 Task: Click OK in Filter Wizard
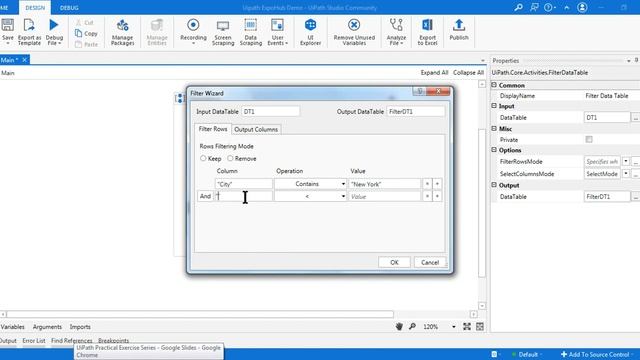(x=394, y=262)
